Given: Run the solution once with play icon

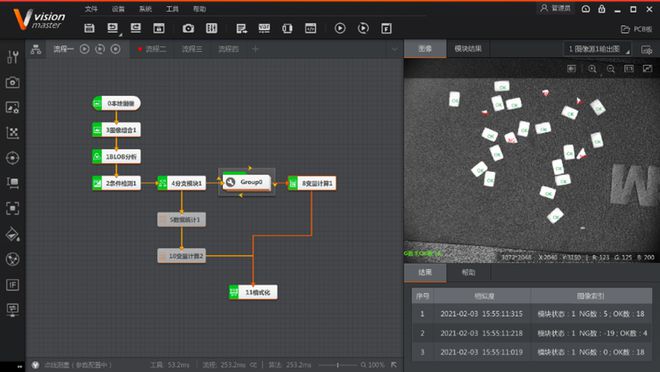Looking at the screenshot, I should tap(340, 28).
